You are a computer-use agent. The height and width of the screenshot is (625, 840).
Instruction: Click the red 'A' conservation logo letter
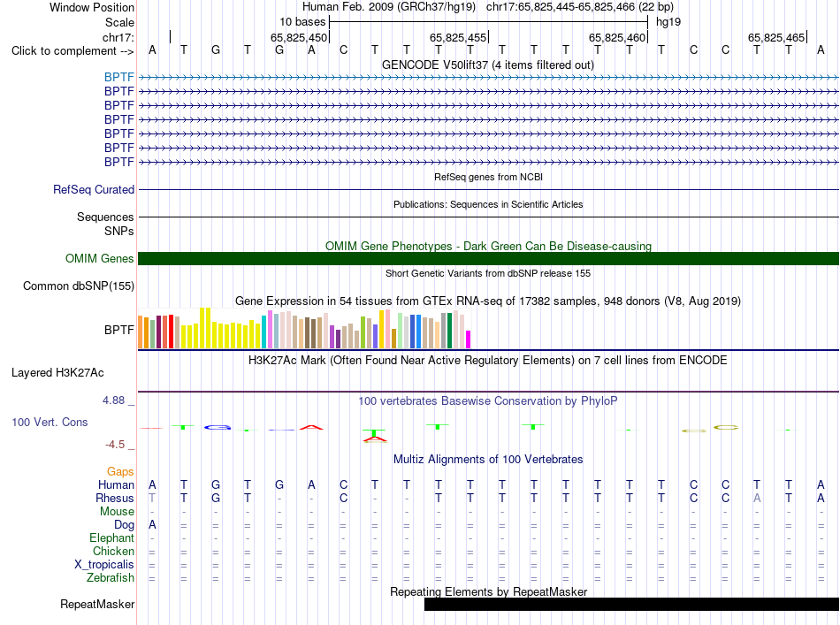tap(311, 427)
